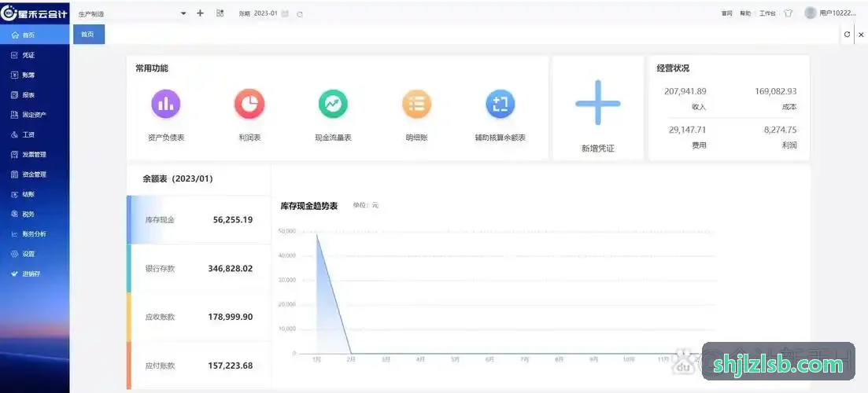This screenshot has height=393, width=868.
Task: Click the 工作台 link
Action: click(767, 14)
